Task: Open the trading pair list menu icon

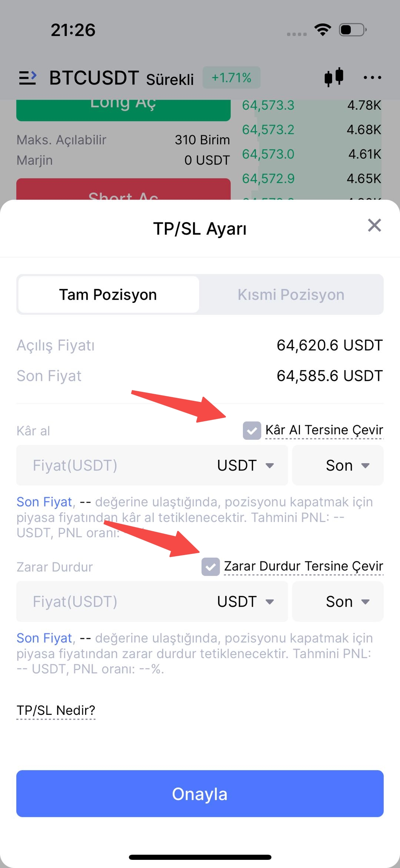Action: click(28, 78)
